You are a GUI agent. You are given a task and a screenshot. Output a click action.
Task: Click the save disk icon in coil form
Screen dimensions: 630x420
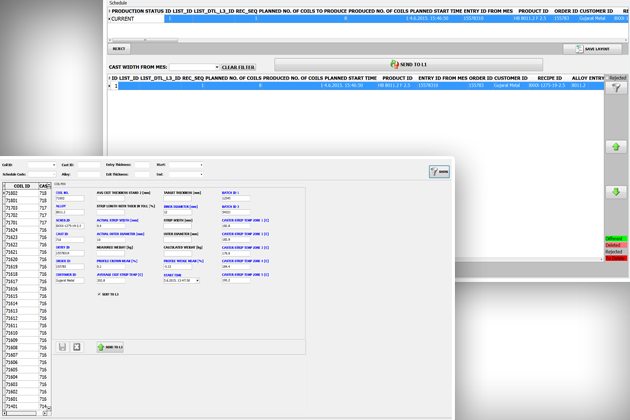pyautogui.click(x=62, y=347)
